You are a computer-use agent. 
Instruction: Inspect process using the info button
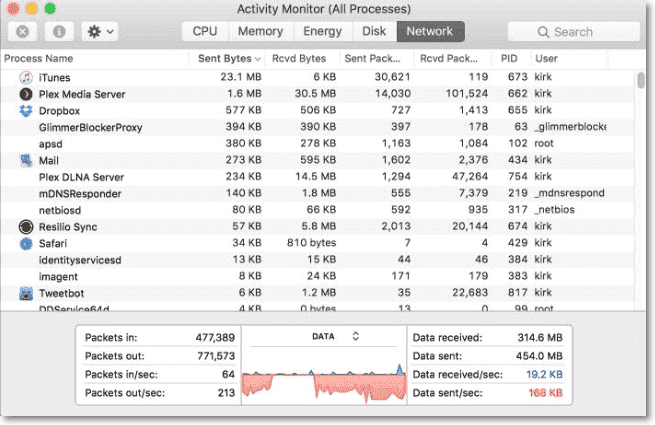[x=59, y=31]
